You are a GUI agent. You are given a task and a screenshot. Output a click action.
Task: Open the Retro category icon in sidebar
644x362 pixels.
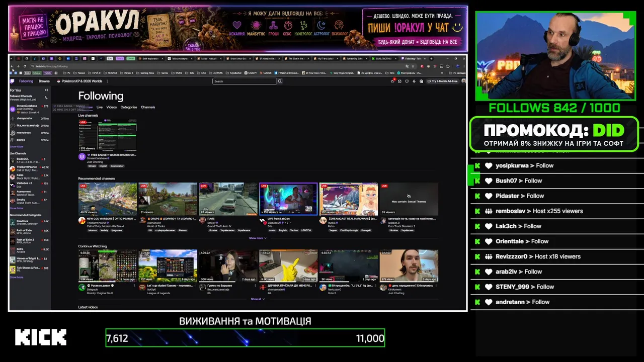(x=13, y=250)
